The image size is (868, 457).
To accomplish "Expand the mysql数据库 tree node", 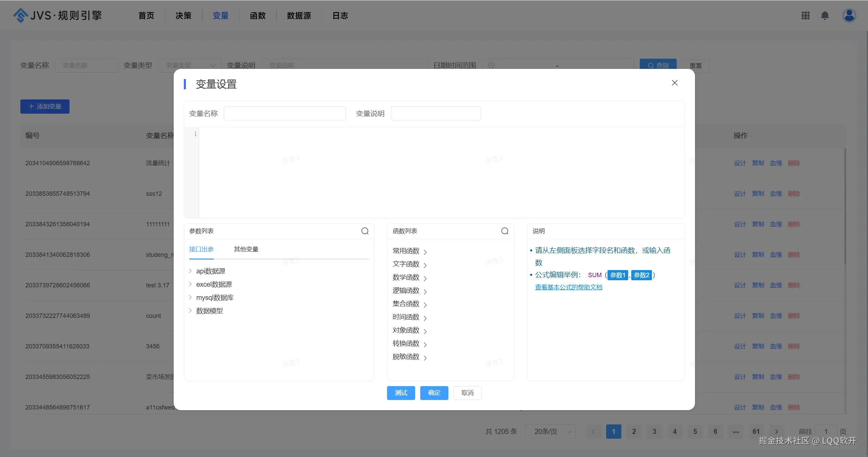I will click(x=190, y=297).
